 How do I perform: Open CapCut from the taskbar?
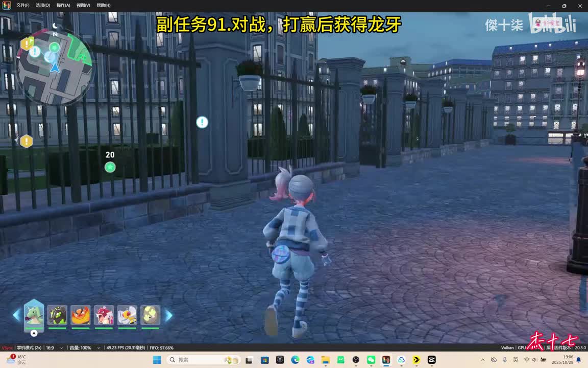[432, 360]
